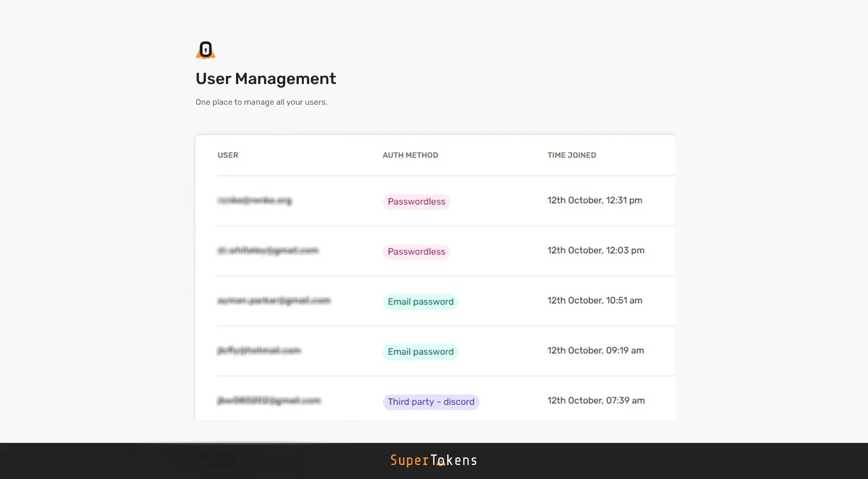Click 'One place to manage all your users.' text
Screen dimensions: 868x479
pos(261,102)
